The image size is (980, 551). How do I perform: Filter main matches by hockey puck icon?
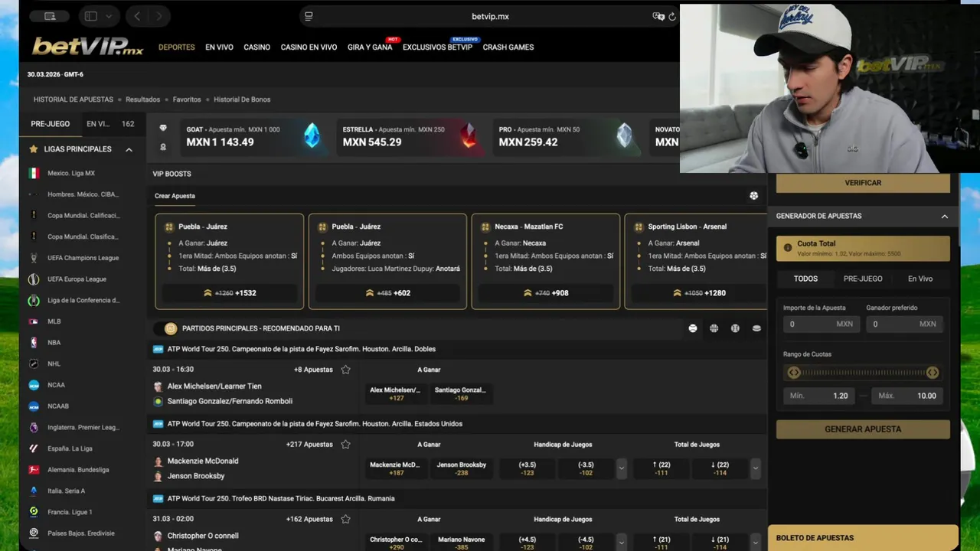point(756,328)
